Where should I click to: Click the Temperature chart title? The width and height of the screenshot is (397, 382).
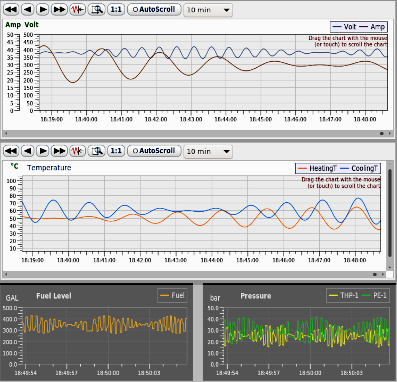49,168
